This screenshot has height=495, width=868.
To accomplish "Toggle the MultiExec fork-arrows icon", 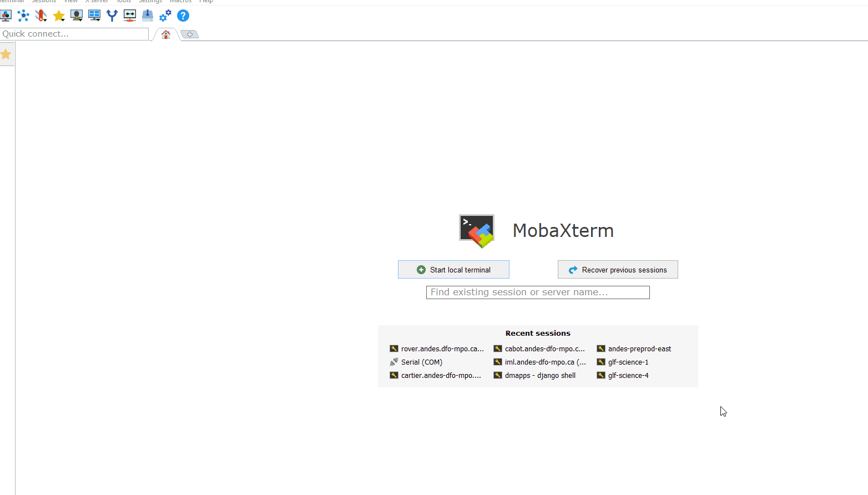I will tap(112, 16).
